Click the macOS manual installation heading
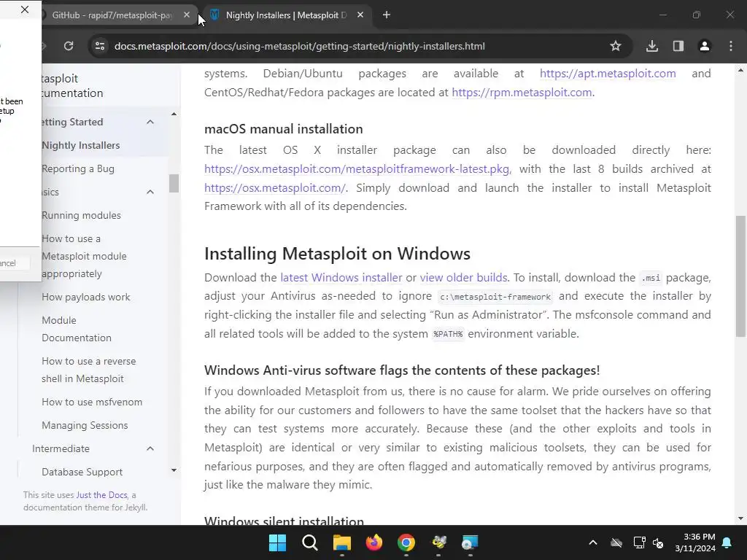The height and width of the screenshot is (560, 747). (x=284, y=129)
